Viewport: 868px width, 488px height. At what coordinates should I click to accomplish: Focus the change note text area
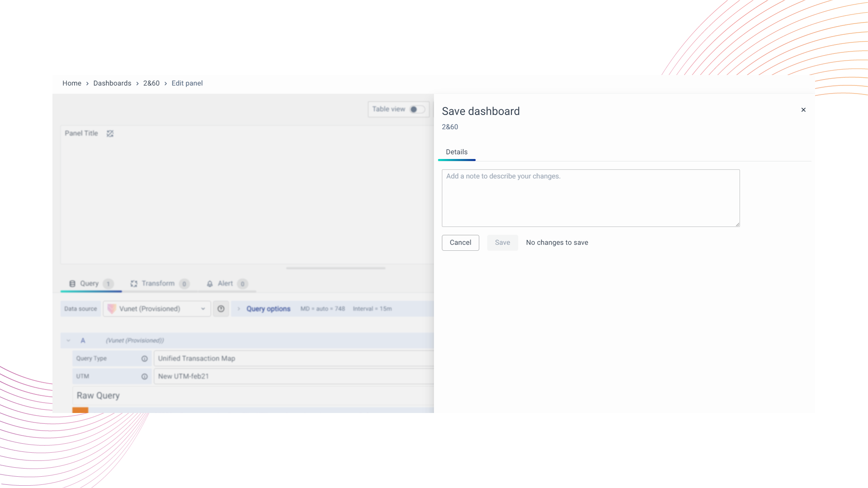[590, 198]
